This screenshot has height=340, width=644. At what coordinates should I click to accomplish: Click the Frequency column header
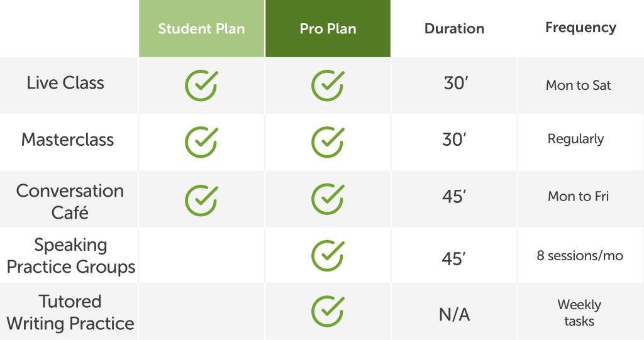(x=580, y=28)
